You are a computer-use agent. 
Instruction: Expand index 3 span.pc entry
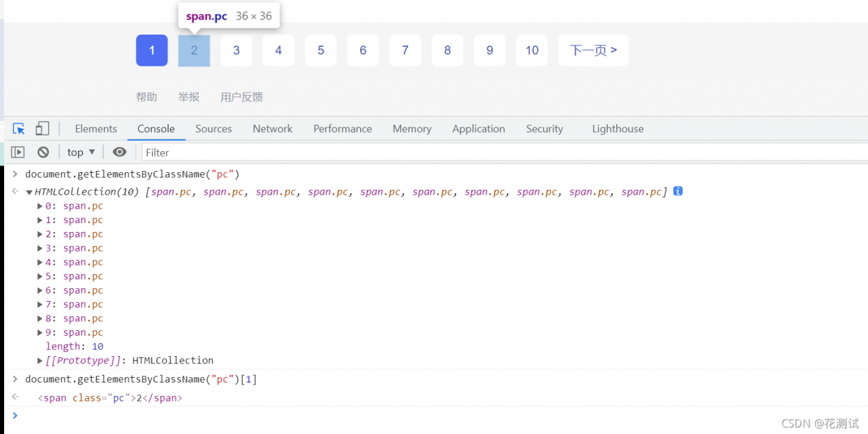(x=39, y=248)
